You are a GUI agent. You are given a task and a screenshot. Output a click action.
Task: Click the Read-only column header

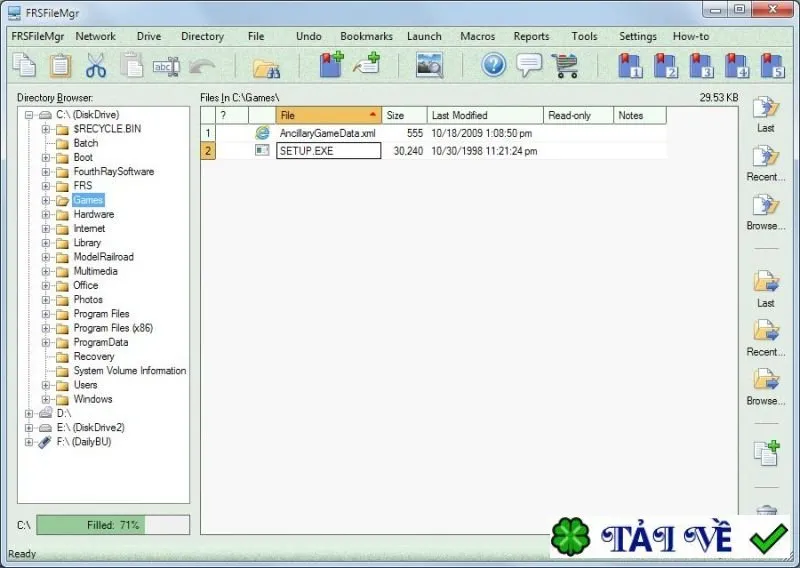click(x=579, y=115)
